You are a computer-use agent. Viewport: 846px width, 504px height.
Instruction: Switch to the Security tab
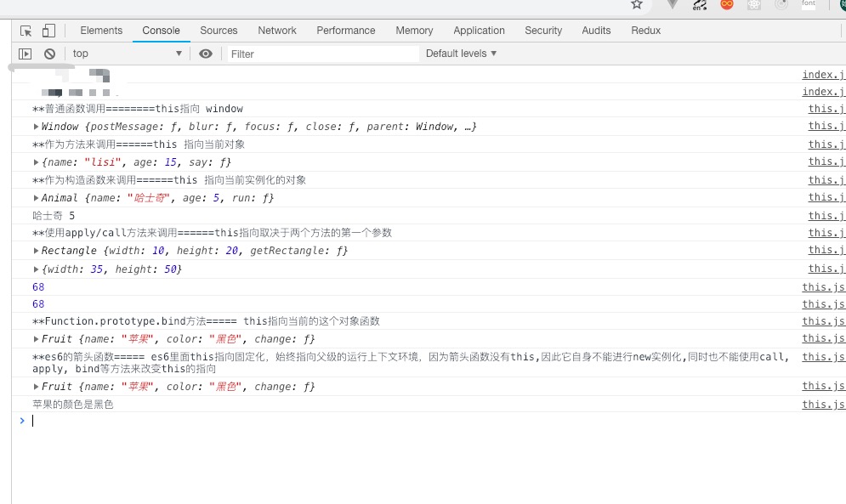543,31
